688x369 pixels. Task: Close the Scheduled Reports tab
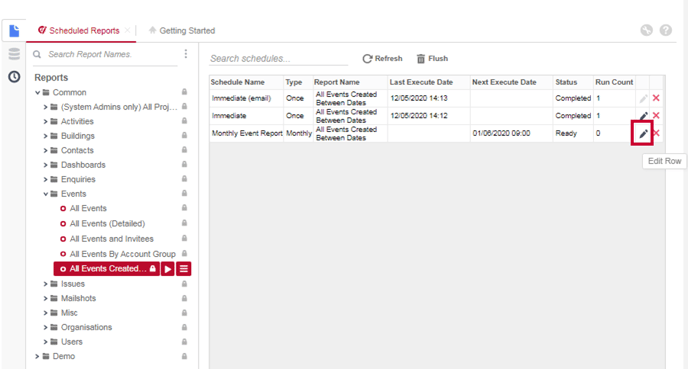[x=127, y=30]
